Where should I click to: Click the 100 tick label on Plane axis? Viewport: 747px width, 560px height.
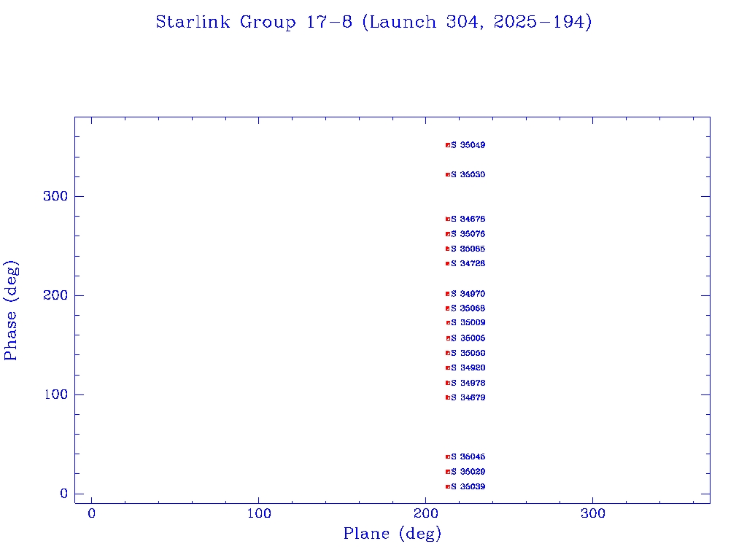coord(259,513)
